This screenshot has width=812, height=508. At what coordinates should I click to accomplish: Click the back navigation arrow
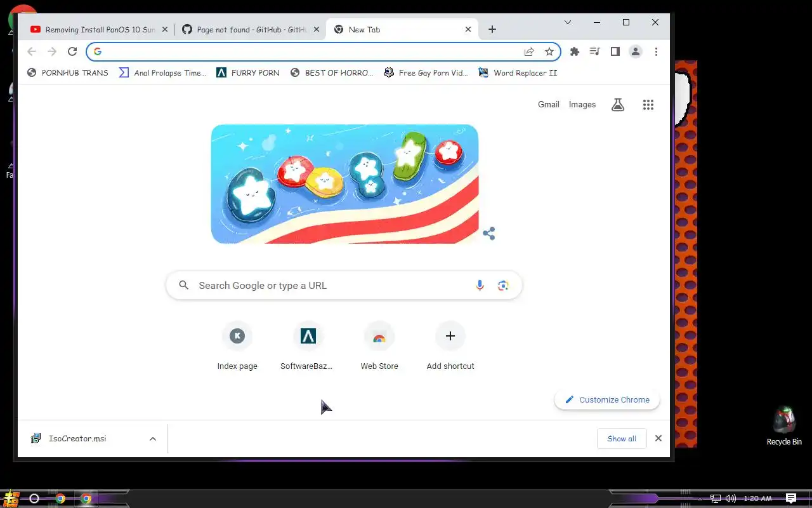pyautogui.click(x=32, y=51)
